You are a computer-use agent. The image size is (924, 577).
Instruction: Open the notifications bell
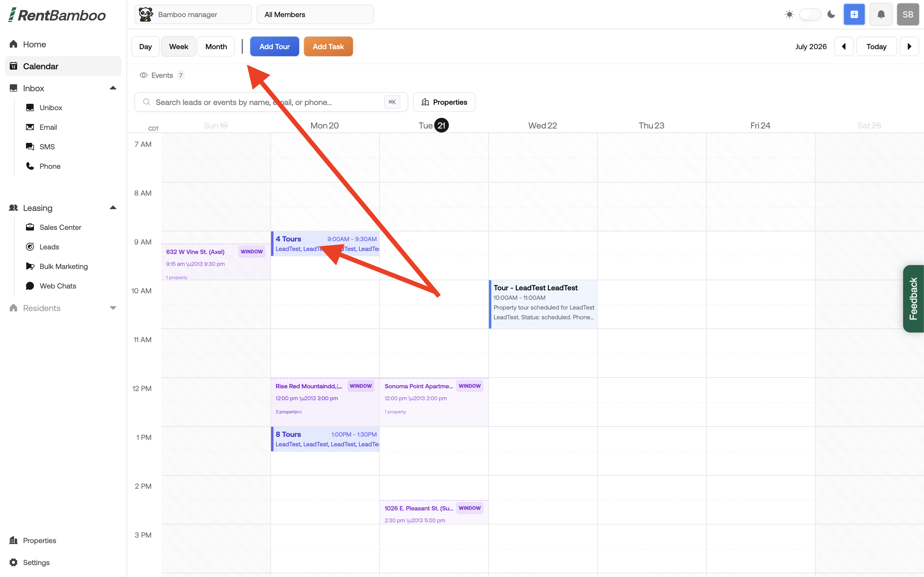tap(881, 15)
